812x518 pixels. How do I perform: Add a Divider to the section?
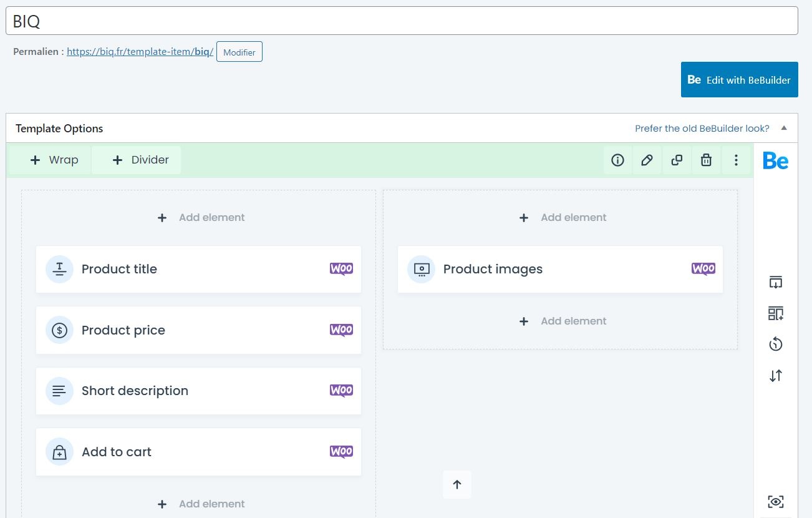[x=137, y=160]
